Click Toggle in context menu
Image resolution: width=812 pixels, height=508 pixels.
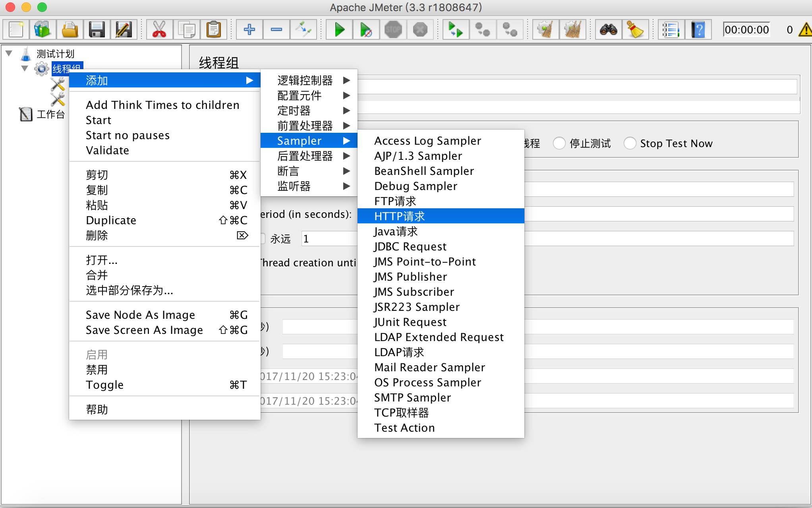(x=164, y=385)
